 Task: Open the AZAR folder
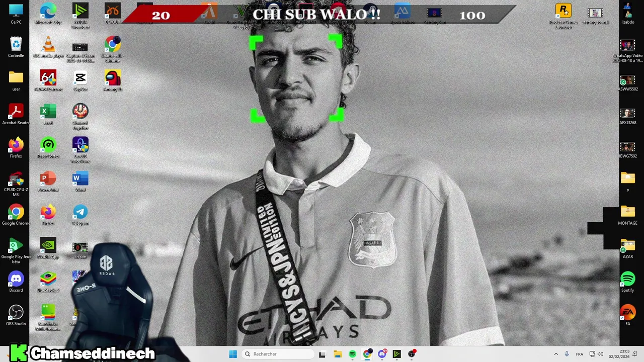pos(628,248)
